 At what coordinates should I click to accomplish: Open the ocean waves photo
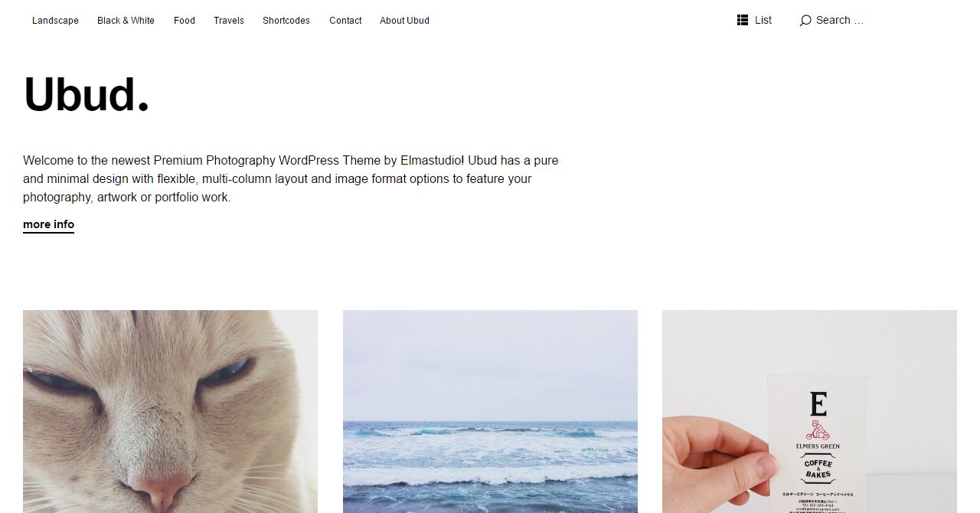(490, 411)
